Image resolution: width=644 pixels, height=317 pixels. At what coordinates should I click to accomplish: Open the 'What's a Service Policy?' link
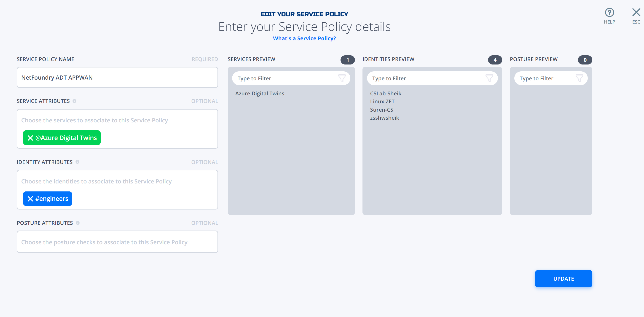click(304, 38)
